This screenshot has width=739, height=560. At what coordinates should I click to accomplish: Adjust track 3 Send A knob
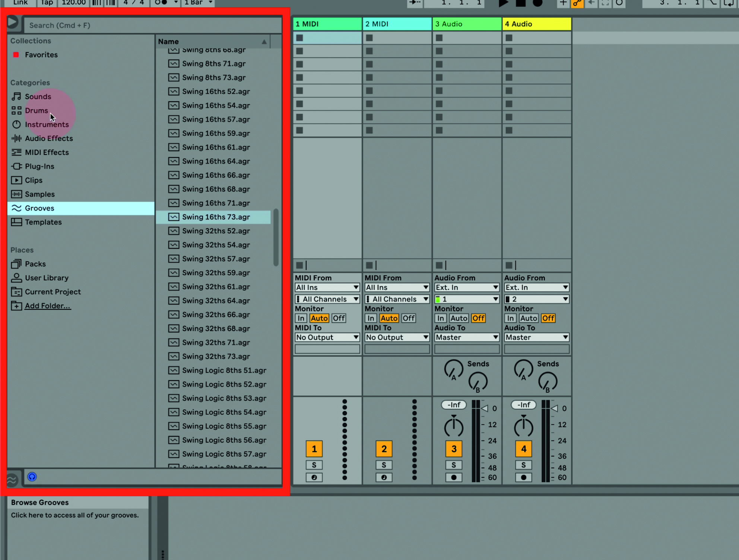coord(453,369)
